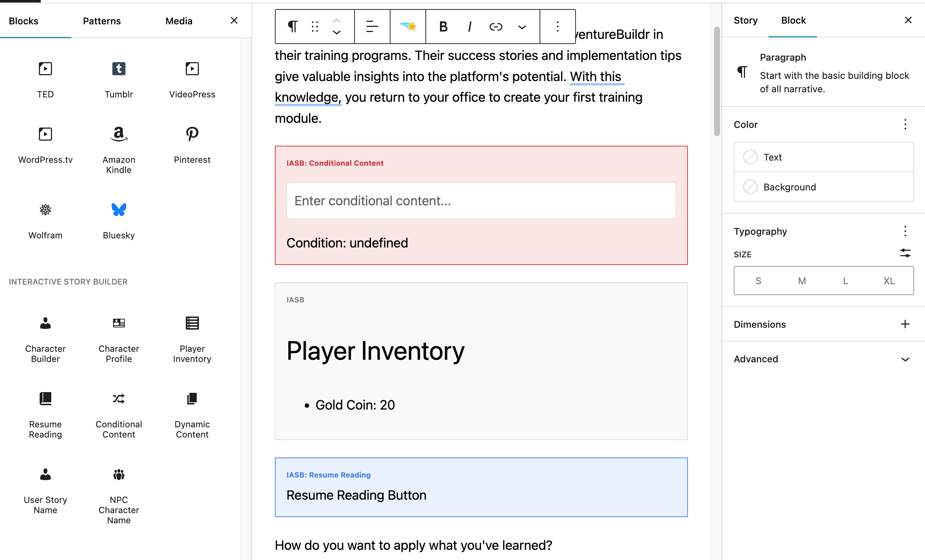Click the Enter conditional content field
This screenshot has width=925, height=560.
pos(481,201)
